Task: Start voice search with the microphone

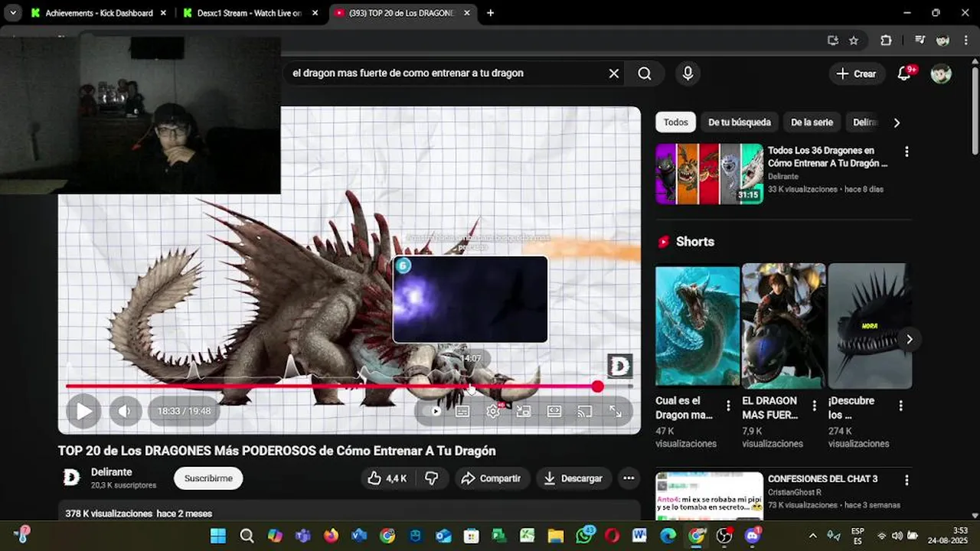Action: pos(688,73)
